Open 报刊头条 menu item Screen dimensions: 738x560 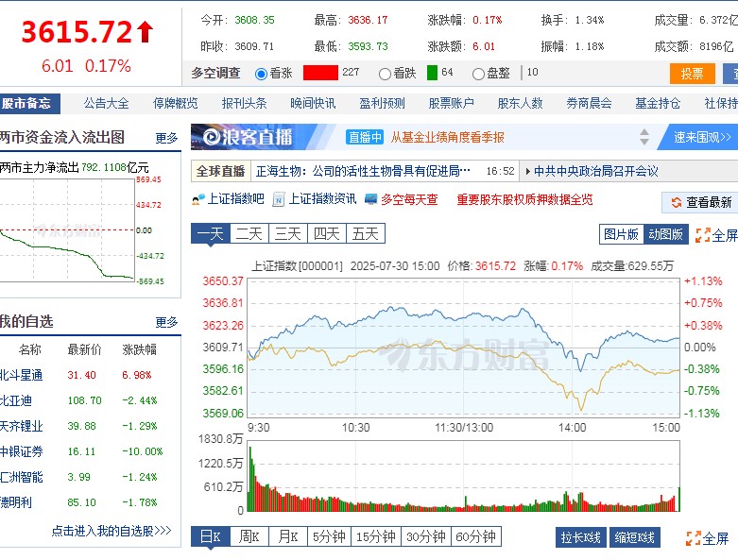[x=245, y=104]
